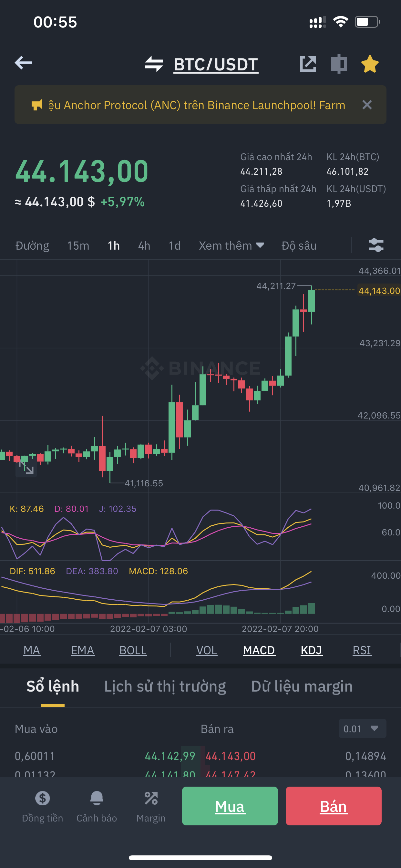
Task: Open the share/export icon
Action: [308, 64]
